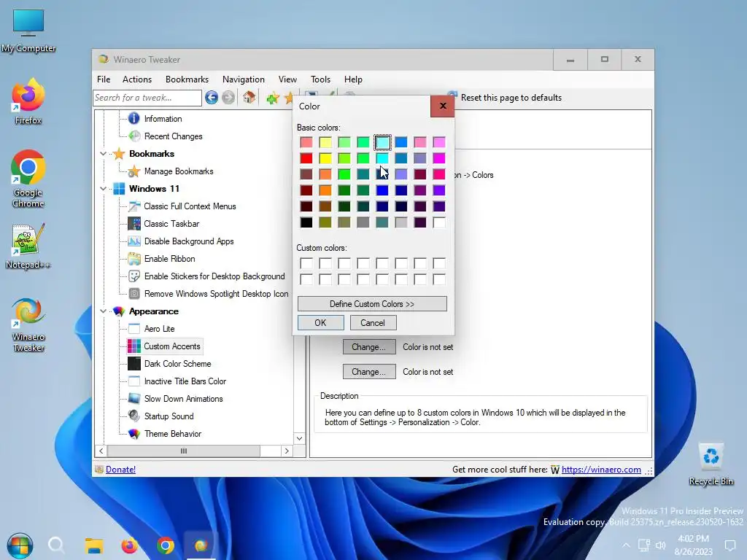Image resolution: width=747 pixels, height=560 pixels.
Task: Click the tree's horizontal scrollbar left arrow
Action: tap(101, 451)
